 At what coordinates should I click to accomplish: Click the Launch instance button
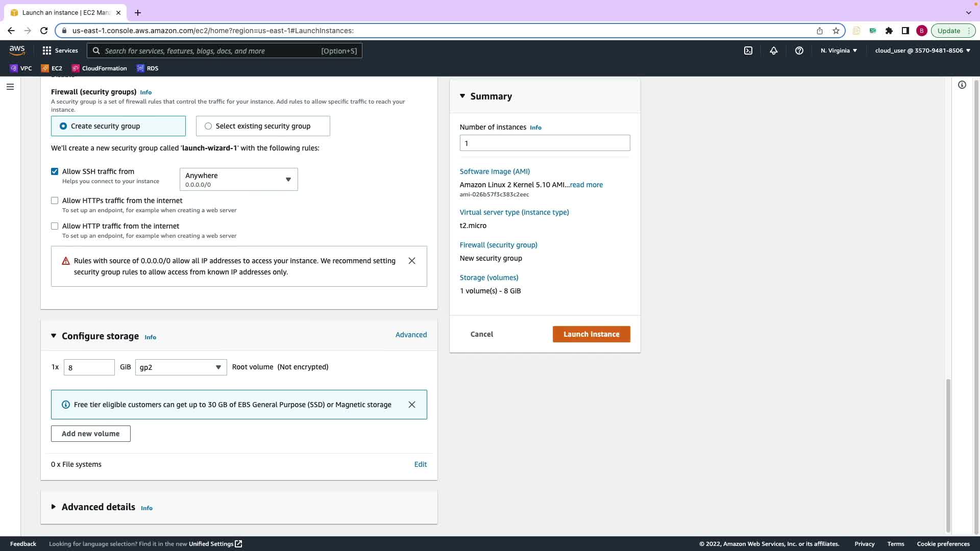pos(591,334)
